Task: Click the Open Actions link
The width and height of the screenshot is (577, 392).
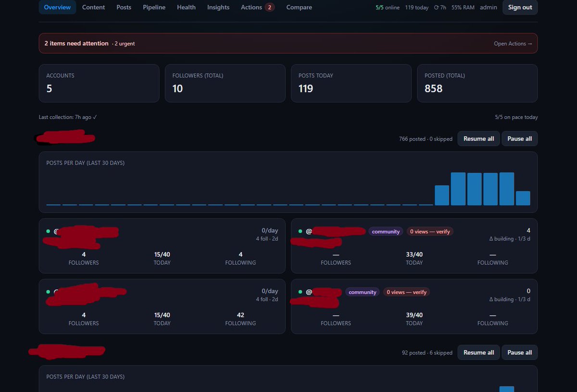Action: [x=513, y=43]
